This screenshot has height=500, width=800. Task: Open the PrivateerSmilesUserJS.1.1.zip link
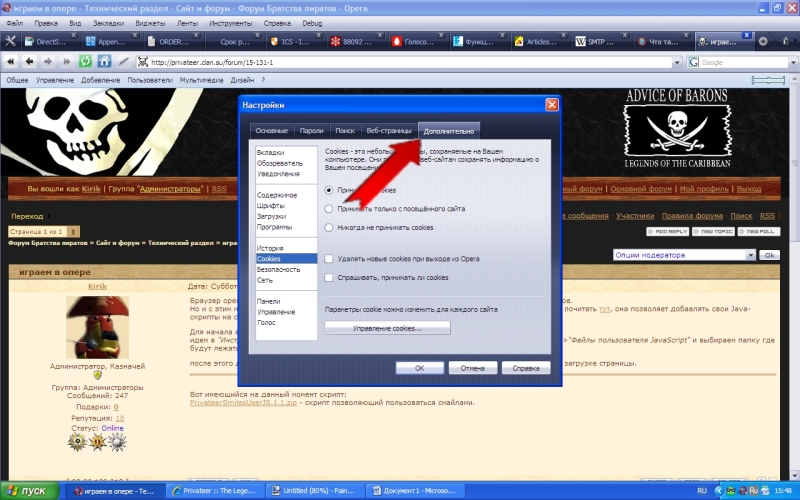pos(243,403)
